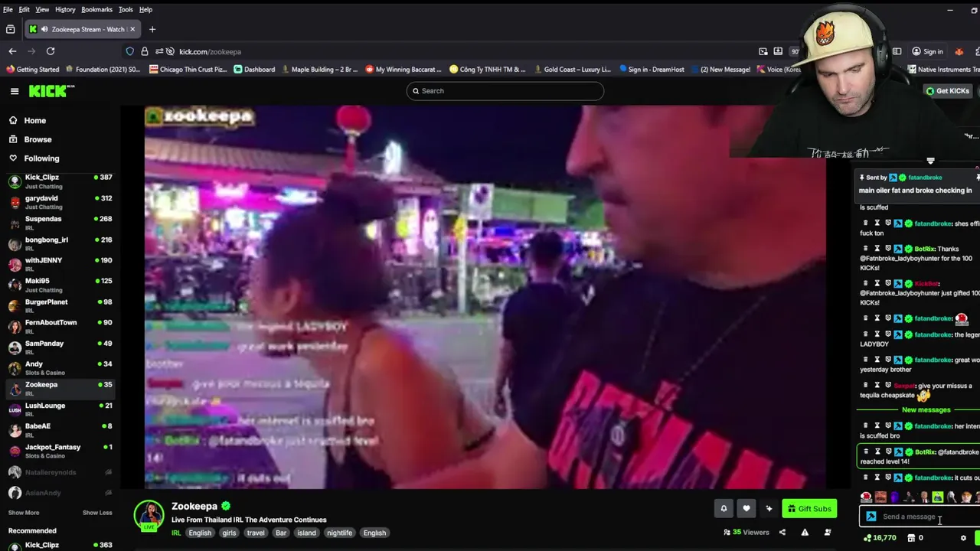The width and height of the screenshot is (980, 551).
Task: Open the Kick hamburger sidebar menu
Action: point(15,91)
